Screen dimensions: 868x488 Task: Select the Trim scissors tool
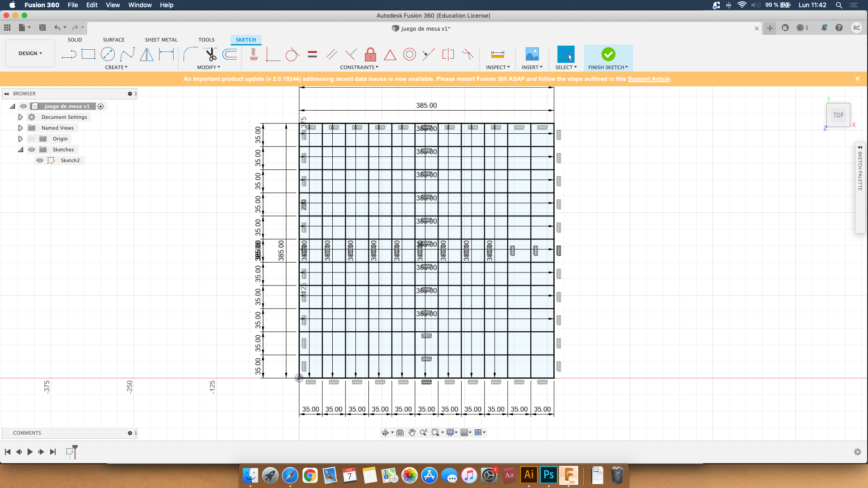pos(210,55)
